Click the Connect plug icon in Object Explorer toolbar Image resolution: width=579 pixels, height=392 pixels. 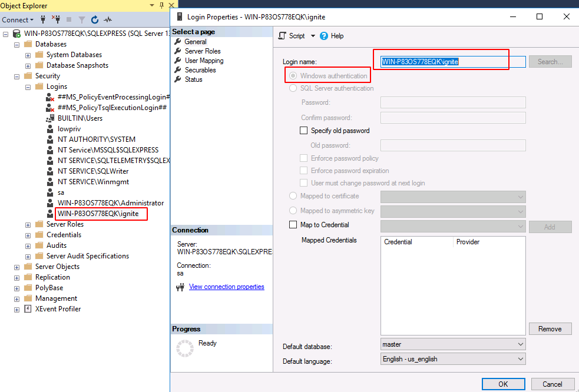click(x=43, y=19)
